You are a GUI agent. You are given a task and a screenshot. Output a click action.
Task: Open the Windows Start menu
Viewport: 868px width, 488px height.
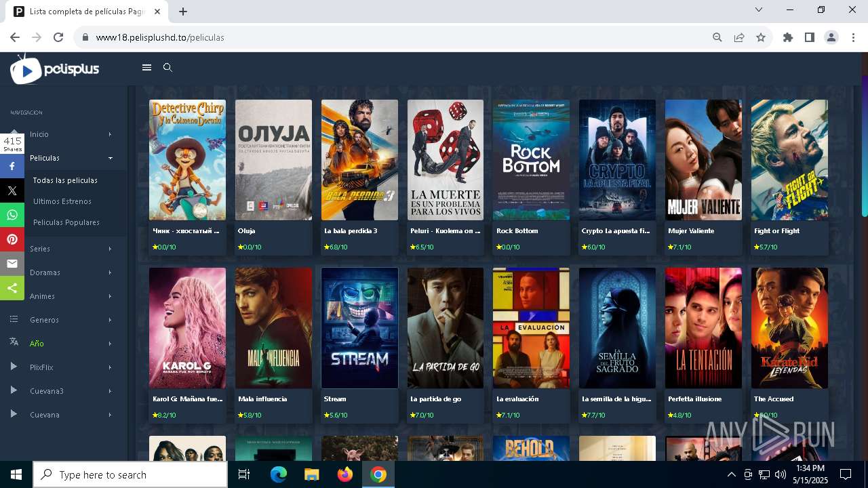tap(16, 474)
